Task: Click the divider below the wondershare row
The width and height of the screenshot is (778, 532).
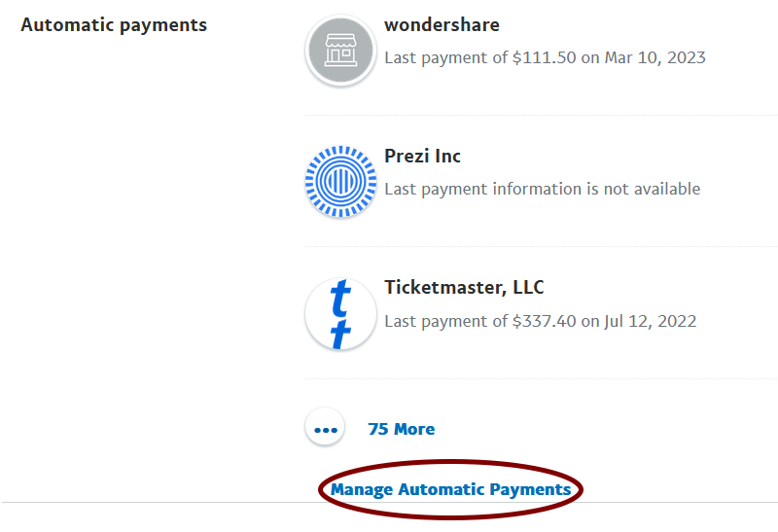Action: pyautogui.click(x=541, y=115)
